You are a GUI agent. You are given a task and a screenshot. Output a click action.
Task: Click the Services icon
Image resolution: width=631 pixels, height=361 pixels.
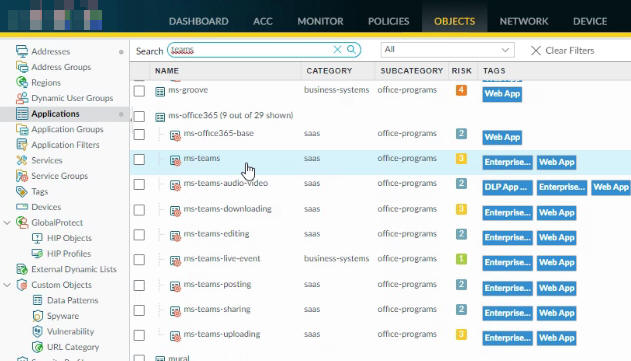point(22,160)
